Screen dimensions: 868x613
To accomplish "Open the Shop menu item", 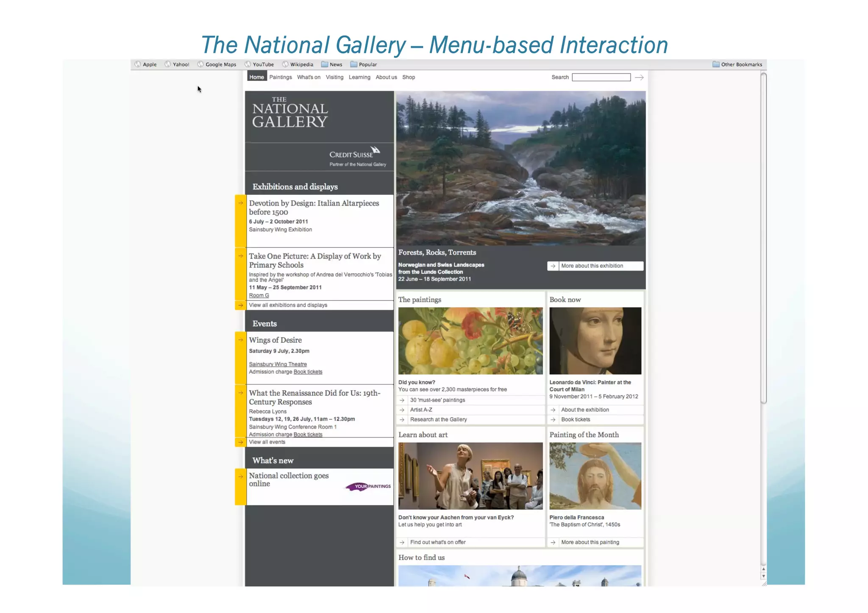I will point(409,77).
